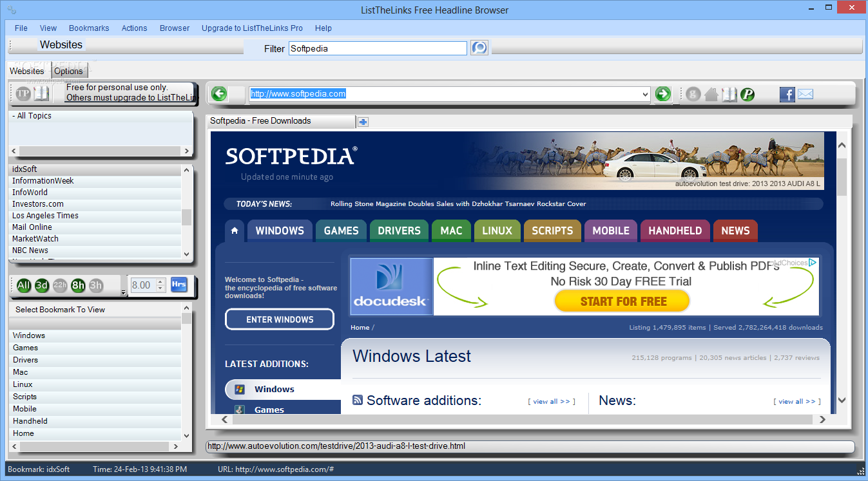Click the green go arrow beside the address bar
This screenshot has width=868, height=481.
(662, 94)
